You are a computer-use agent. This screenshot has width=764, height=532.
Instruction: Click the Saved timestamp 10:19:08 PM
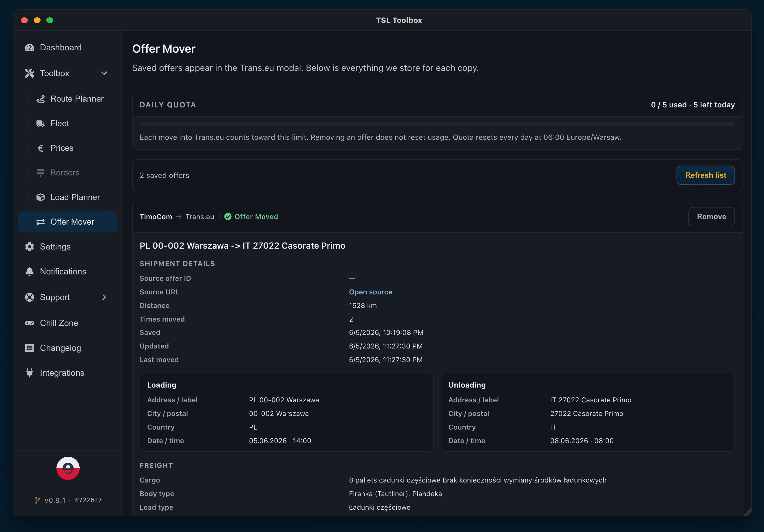pos(386,333)
